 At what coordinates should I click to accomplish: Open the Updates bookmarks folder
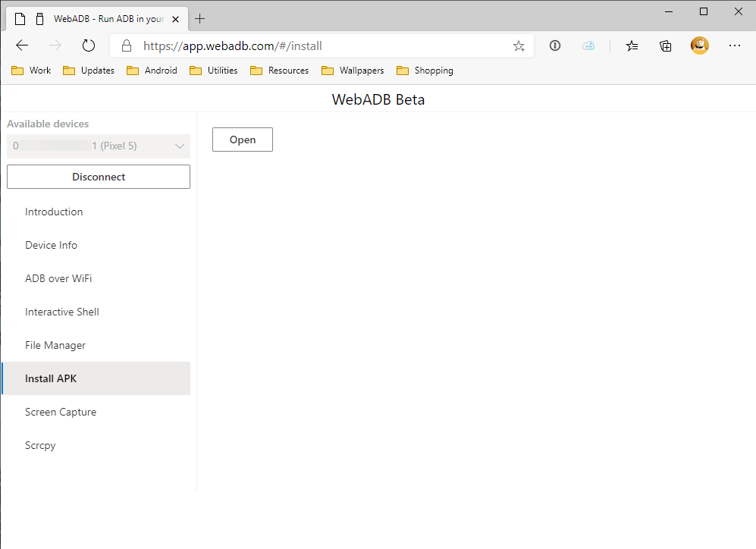tap(89, 71)
